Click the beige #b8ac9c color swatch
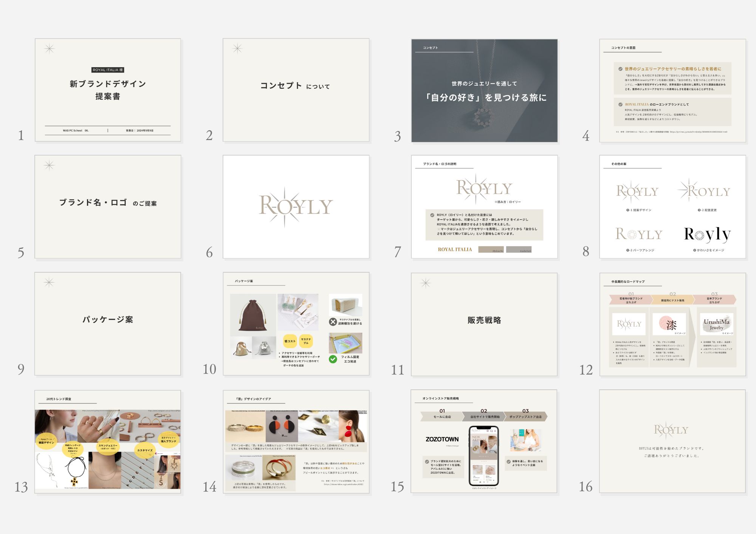This screenshot has height=534, width=756. click(491, 250)
